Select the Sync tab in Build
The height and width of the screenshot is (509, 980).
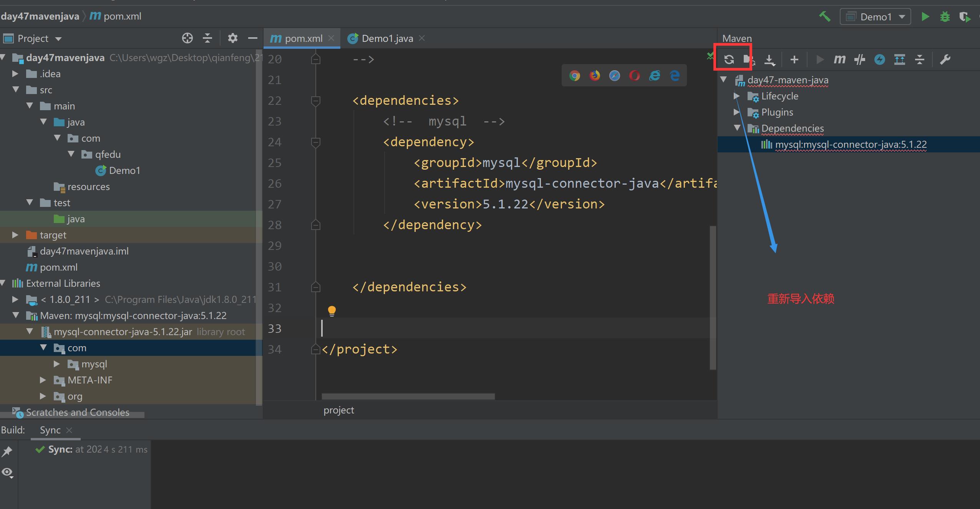pos(50,430)
